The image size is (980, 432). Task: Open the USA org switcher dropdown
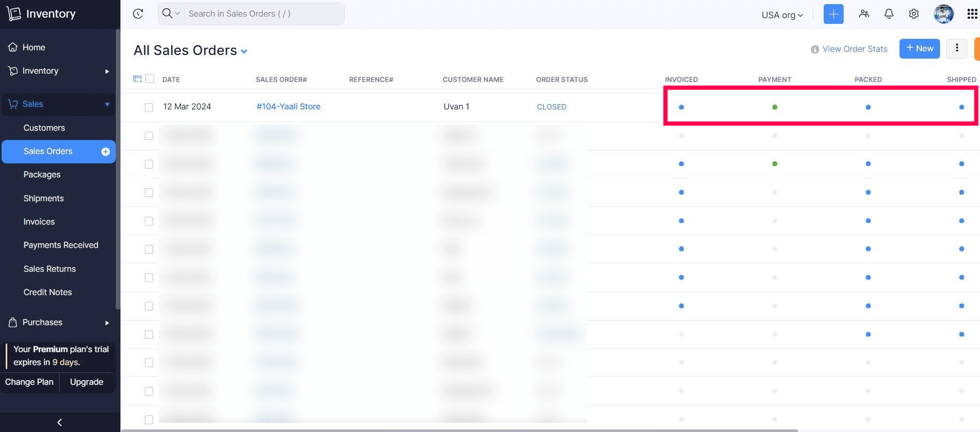782,15
